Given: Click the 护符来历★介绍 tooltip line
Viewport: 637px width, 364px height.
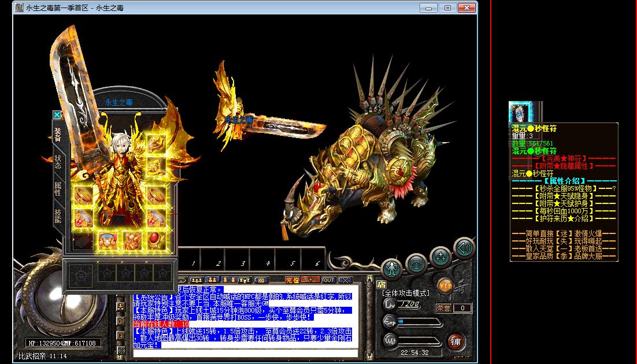Looking at the screenshot, I should (x=564, y=218).
